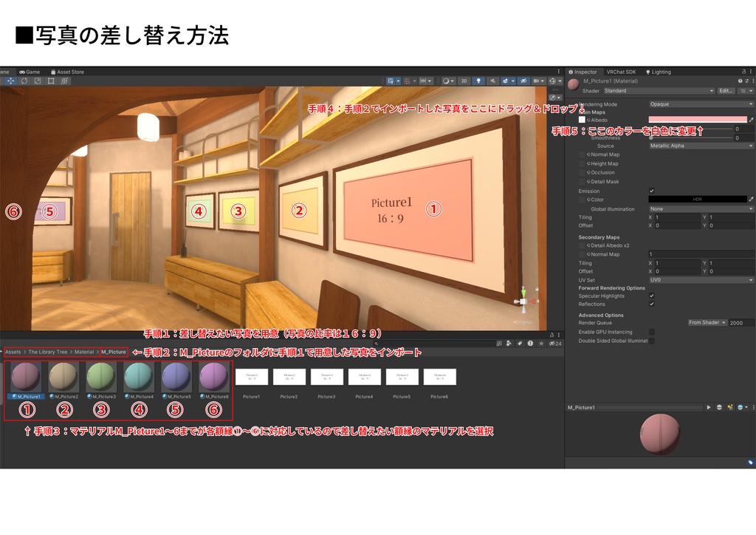Open the Source Metallic Alpha dropdown

point(701,146)
